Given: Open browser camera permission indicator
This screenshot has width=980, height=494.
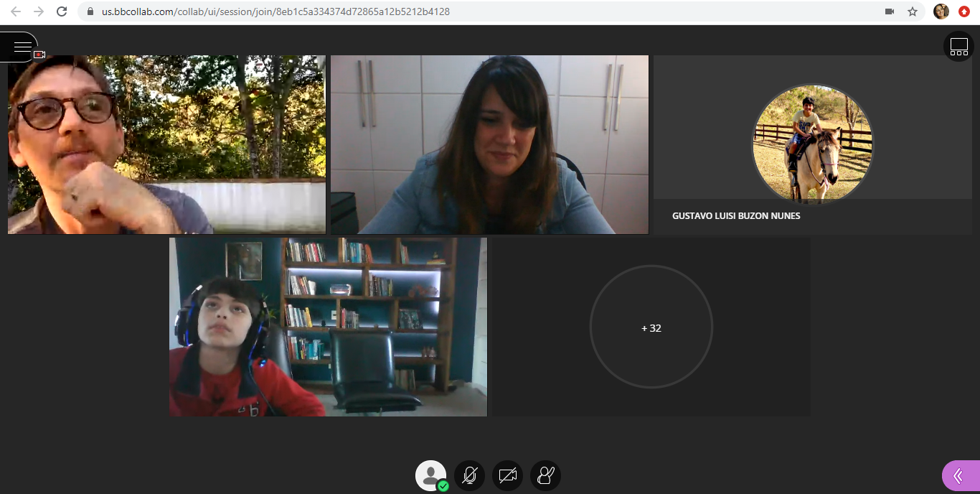Looking at the screenshot, I should coord(890,11).
